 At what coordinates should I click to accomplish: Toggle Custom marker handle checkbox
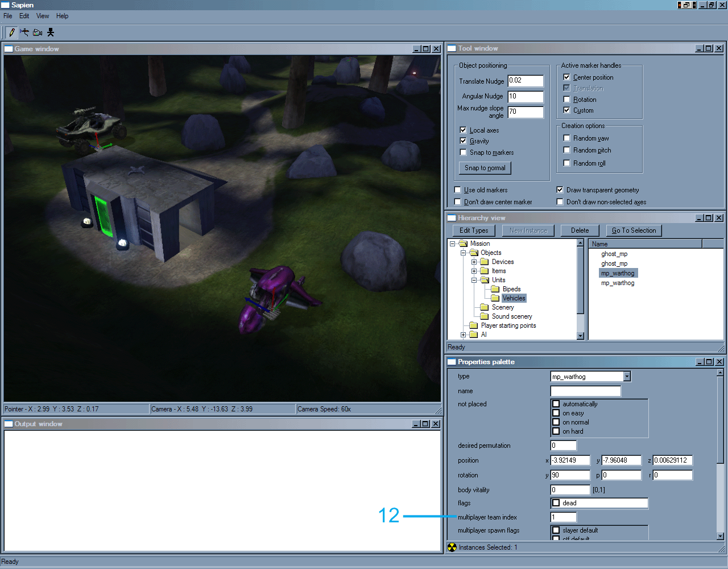tap(566, 110)
